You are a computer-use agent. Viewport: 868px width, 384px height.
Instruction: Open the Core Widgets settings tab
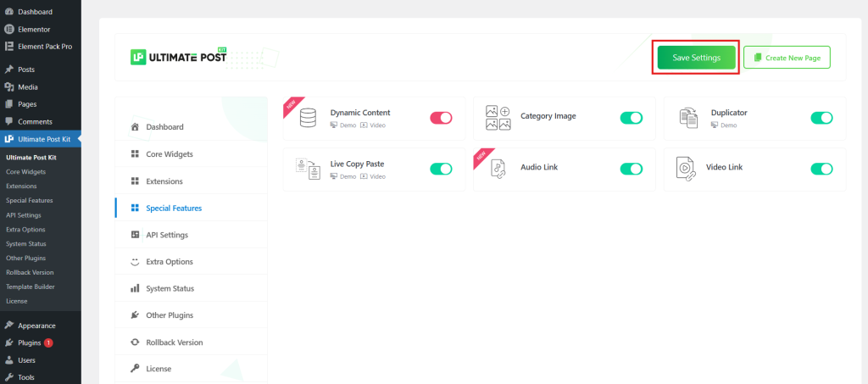(191, 153)
